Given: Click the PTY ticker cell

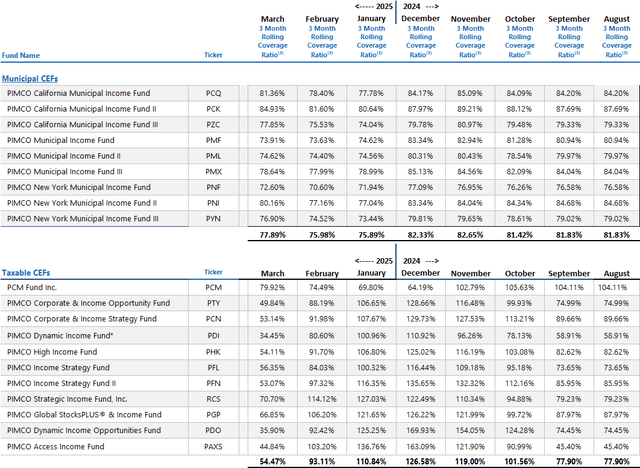Looking at the screenshot, I should [x=213, y=303].
